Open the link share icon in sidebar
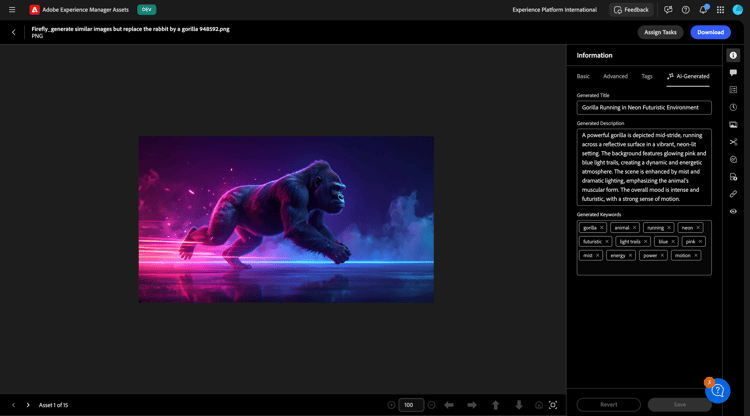 pos(733,194)
